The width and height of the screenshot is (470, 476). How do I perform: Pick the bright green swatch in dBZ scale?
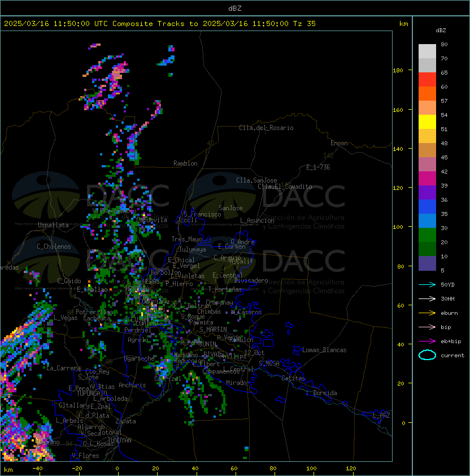pyautogui.click(x=427, y=235)
